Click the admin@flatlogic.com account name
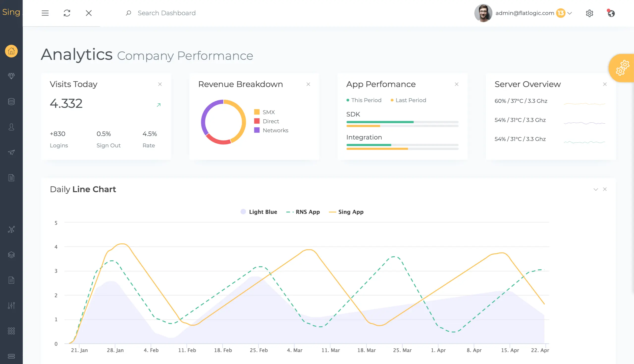Image resolution: width=634 pixels, height=364 pixels. click(525, 13)
